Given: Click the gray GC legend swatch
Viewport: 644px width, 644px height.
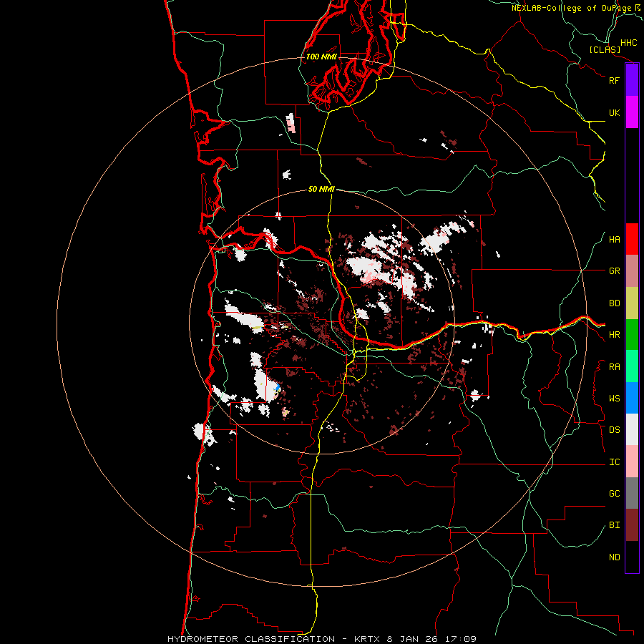Looking at the screenshot, I should pyautogui.click(x=632, y=493).
